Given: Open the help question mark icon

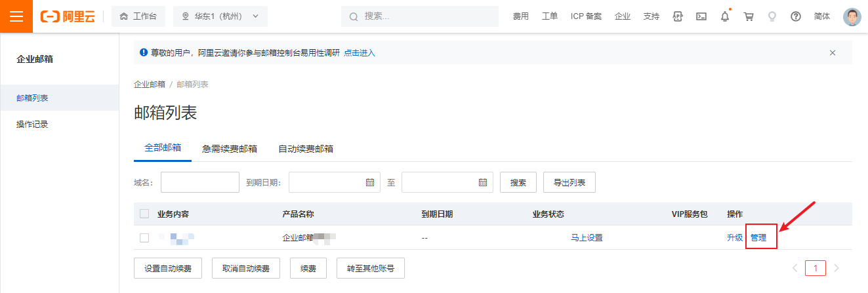Looking at the screenshot, I should (x=796, y=16).
